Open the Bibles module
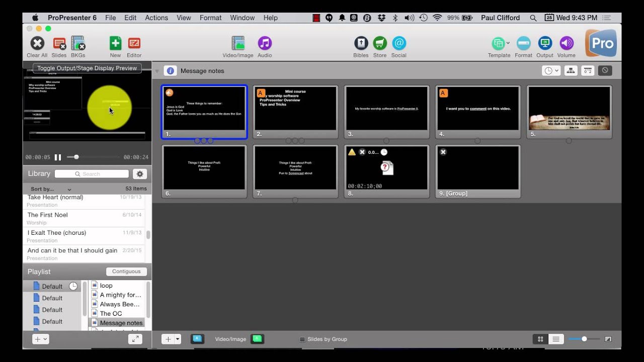644x362 pixels. pos(361,43)
